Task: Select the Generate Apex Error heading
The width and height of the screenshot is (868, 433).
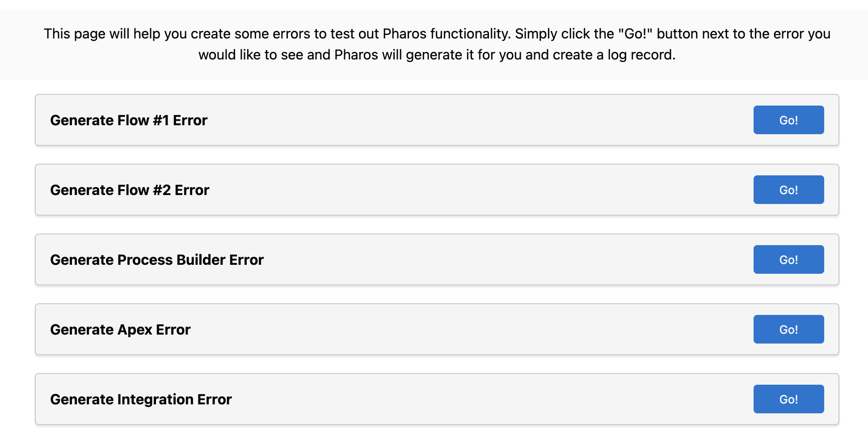Action: [120, 329]
